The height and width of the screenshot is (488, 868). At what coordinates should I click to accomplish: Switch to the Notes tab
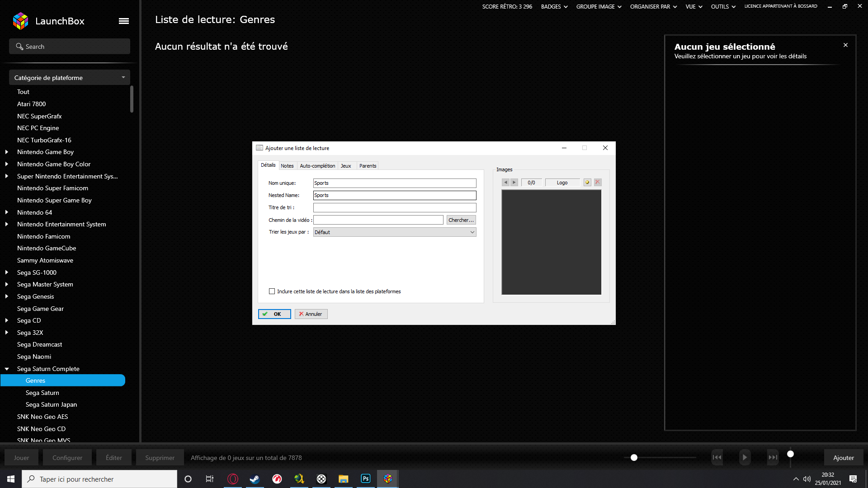click(x=287, y=166)
